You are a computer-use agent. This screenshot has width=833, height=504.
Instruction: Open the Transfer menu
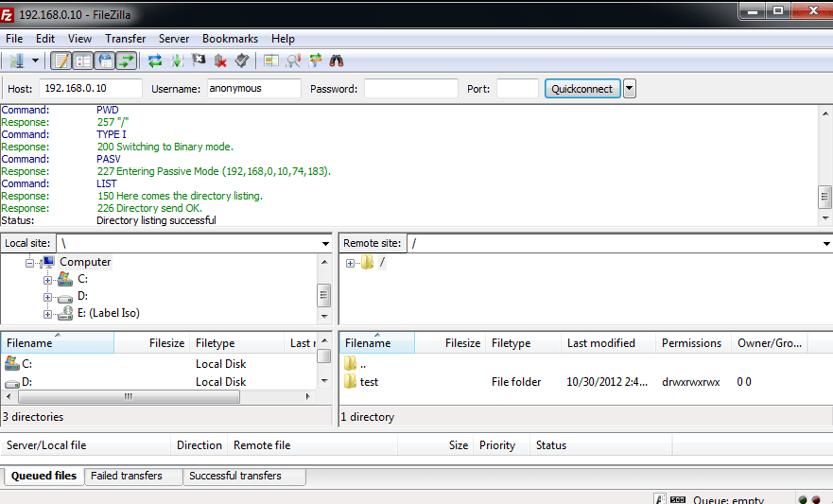tap(126, 39)
